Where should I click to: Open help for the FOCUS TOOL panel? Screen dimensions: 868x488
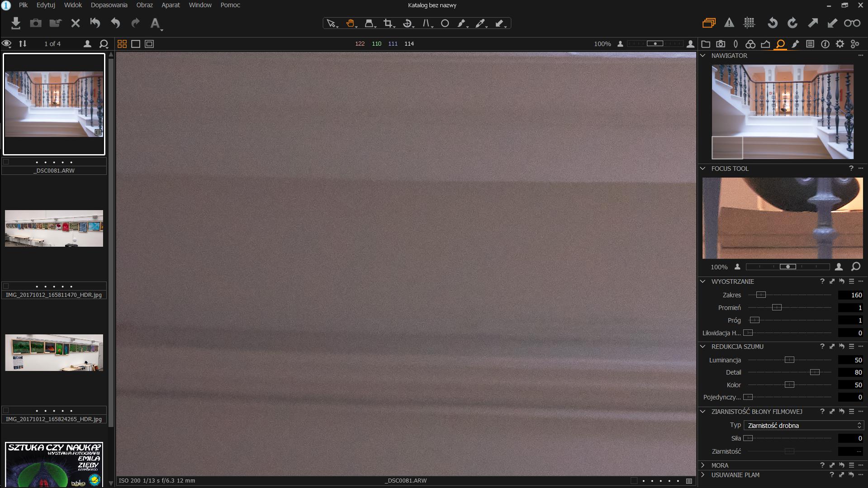pos(851,169)
